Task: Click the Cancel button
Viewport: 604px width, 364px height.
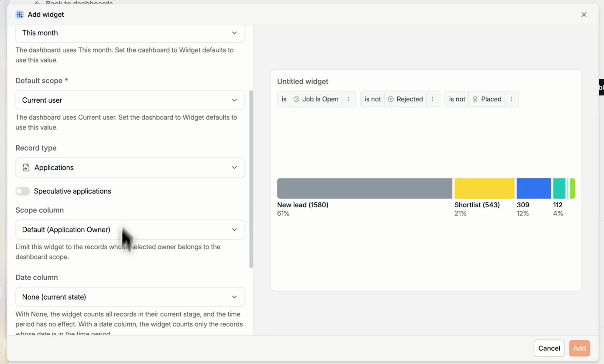Action: (549, 348)
